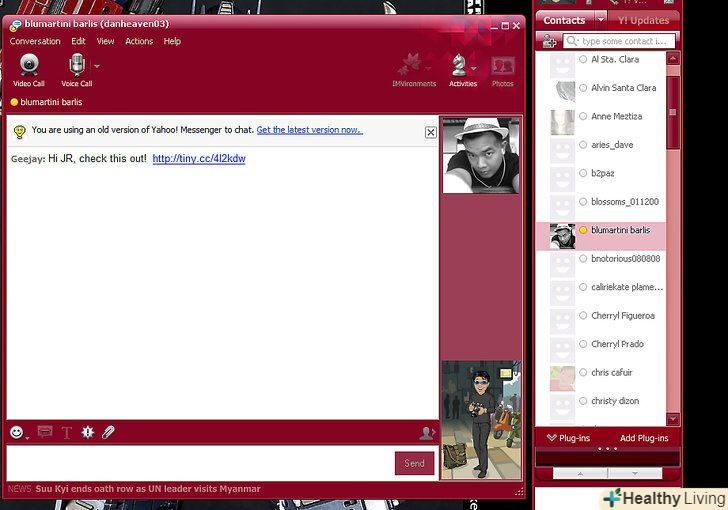
Task: Open the tiny.cc link in chat
Action: click(199, 158)
